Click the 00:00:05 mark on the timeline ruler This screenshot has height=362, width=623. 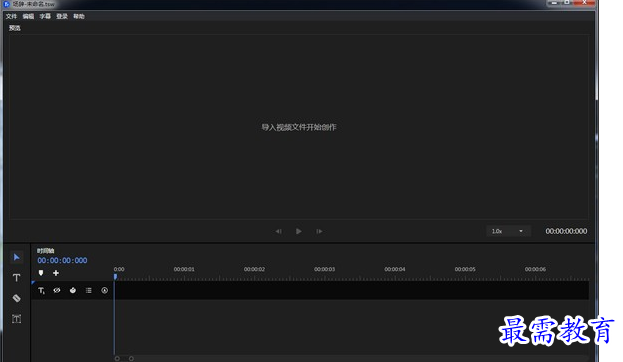coord(465,269)
